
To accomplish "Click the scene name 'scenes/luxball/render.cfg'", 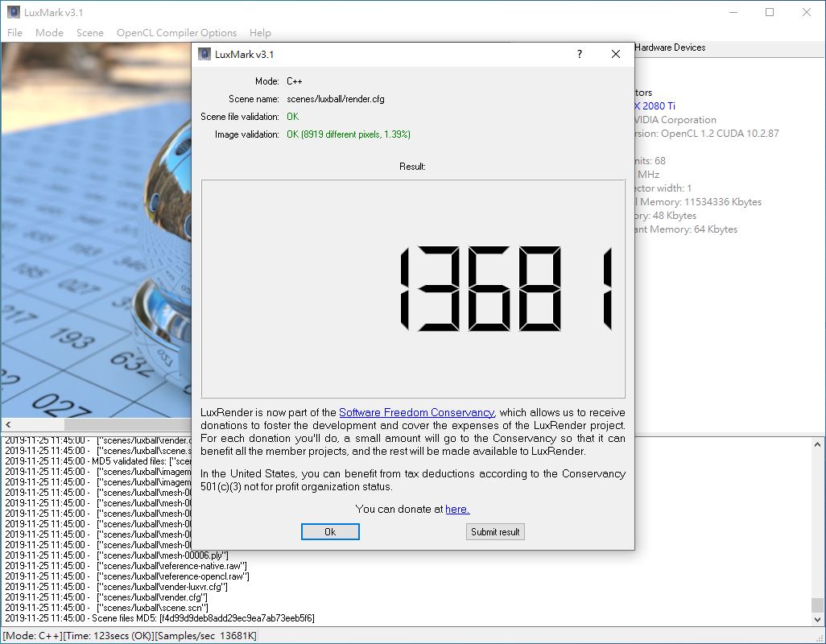I will pos(336,99).
